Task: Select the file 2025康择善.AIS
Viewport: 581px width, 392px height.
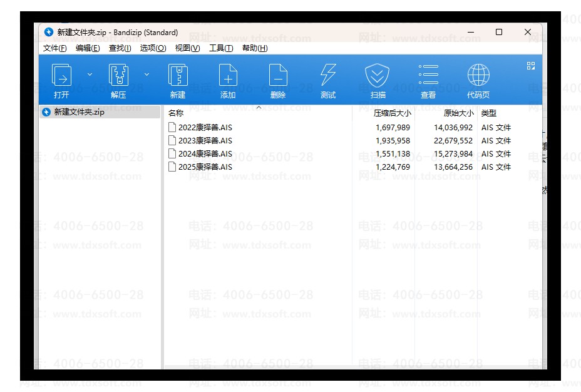Action: 205,167
